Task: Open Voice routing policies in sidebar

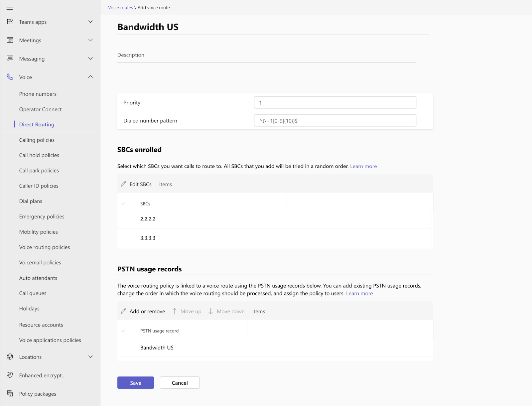Action: (45, 247)
